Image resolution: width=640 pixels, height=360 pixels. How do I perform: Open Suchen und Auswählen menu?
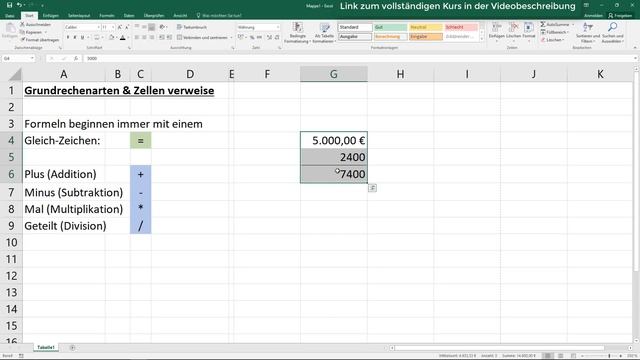612,33
